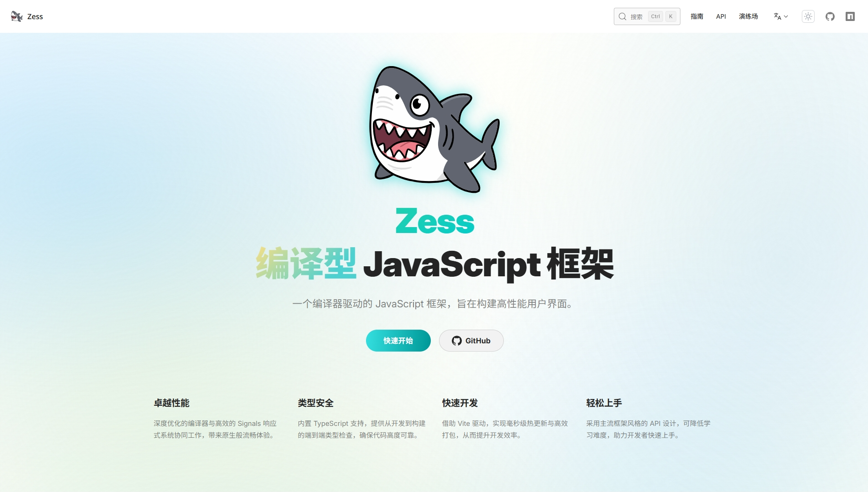Viewport: 868px width, 492px height.
Task: Click the search magnifier icon
Action: [x=622, y=16]
